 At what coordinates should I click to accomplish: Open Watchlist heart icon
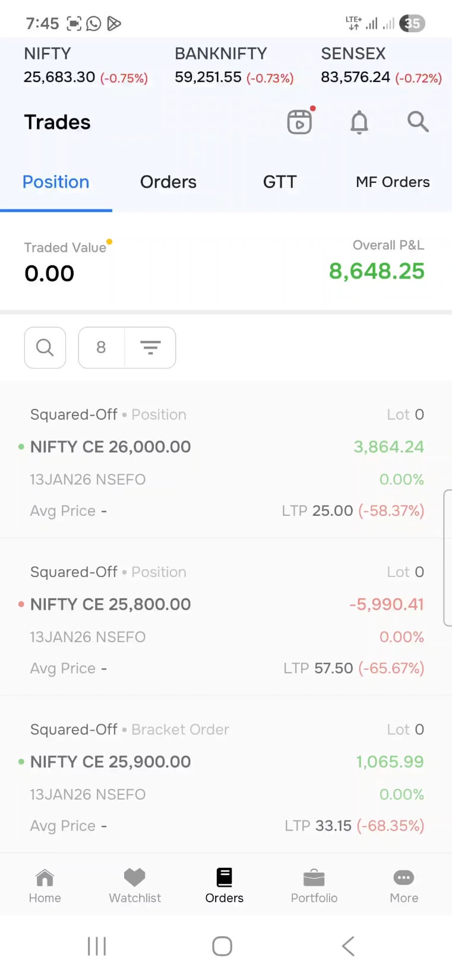click(x=135, y=886)
